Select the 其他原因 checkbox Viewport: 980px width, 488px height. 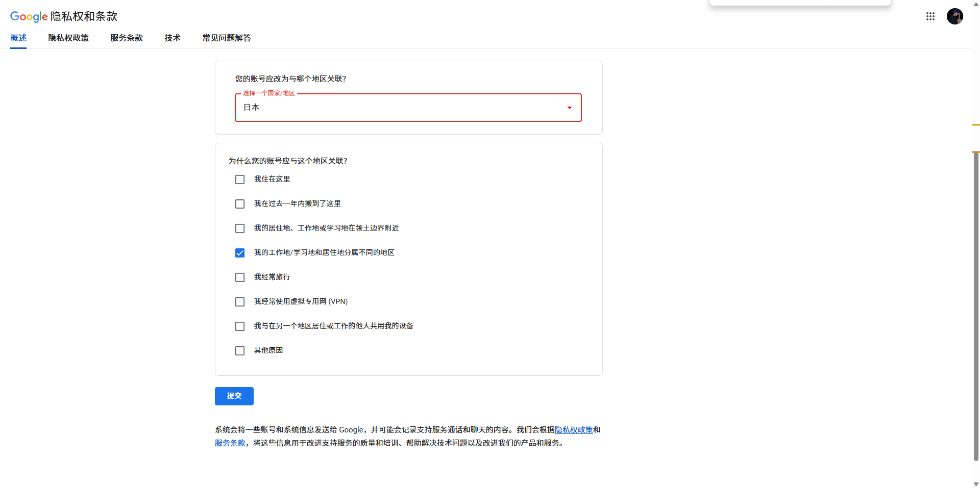[x=240, y=350]
